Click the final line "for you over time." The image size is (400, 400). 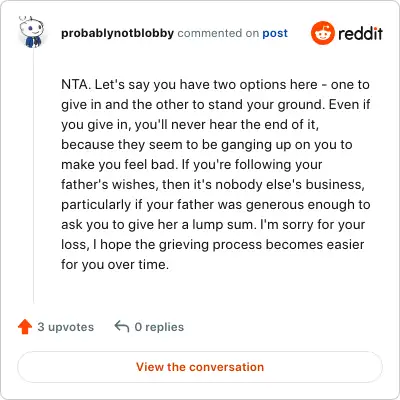pos(115,265)
